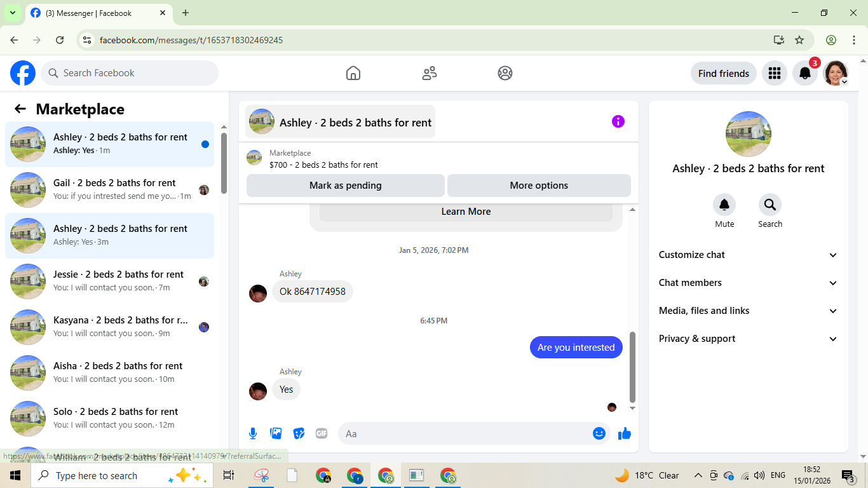Click Learn More button in chat
Screen dimensions: 868x488
[x=466, y=212]
